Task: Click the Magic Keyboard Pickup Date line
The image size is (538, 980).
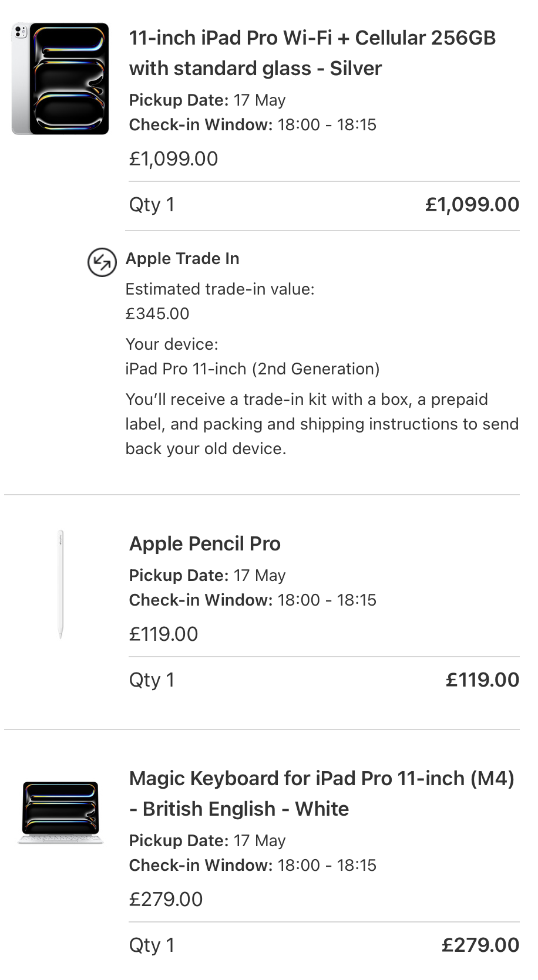Action: [207, 841]
